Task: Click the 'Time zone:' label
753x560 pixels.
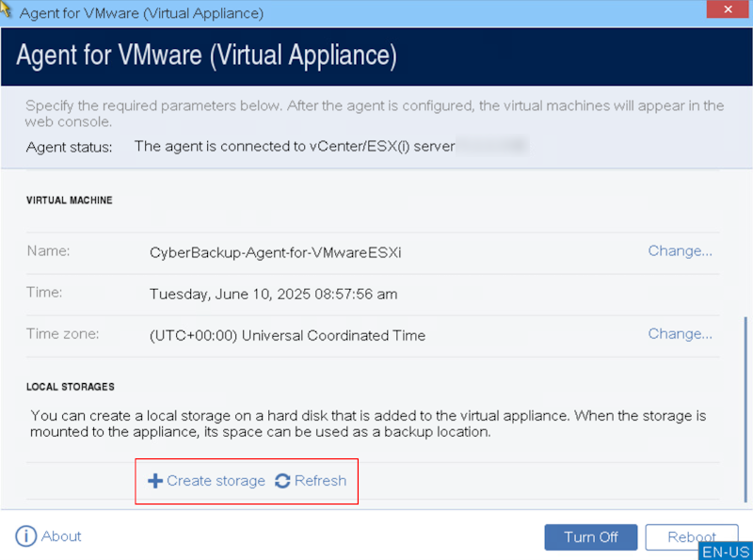Action: click(x=63, y=334)
